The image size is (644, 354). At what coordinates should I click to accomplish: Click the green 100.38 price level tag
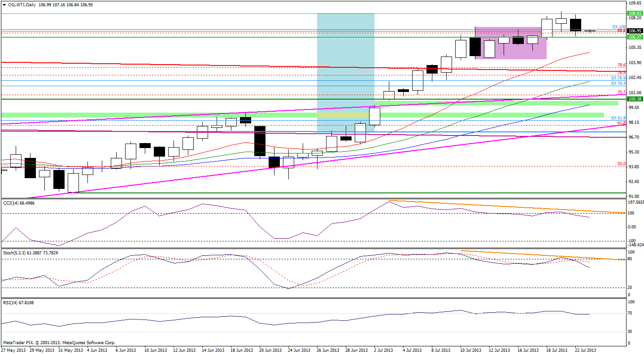[x=634, y=99]
